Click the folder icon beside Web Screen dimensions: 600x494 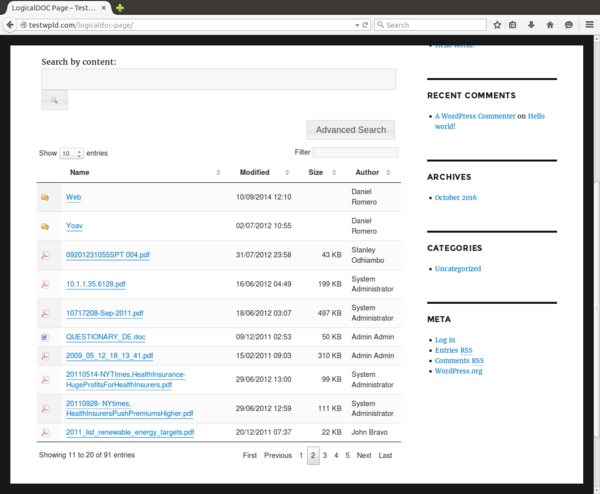[45, 198]
